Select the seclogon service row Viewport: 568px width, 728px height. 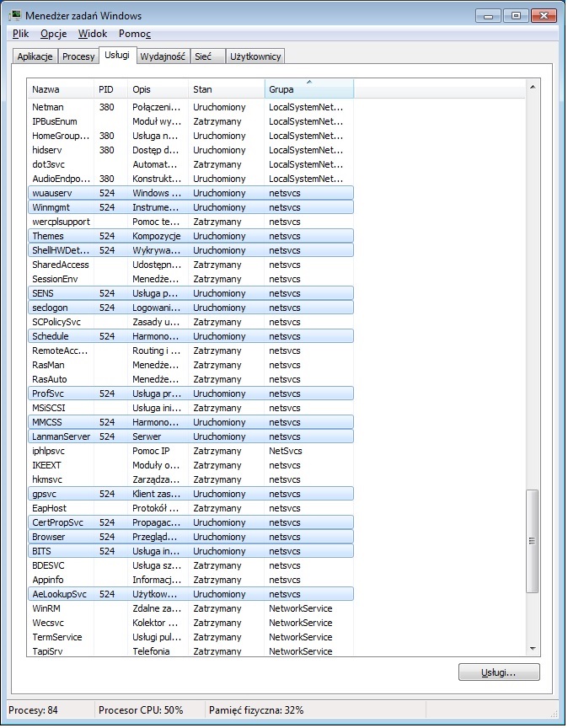click(x=190, y=308)
